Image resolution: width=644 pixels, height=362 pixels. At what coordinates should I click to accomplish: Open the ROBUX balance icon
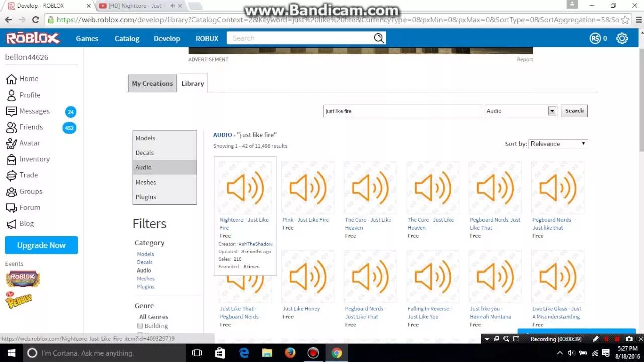tap(595, 38)
